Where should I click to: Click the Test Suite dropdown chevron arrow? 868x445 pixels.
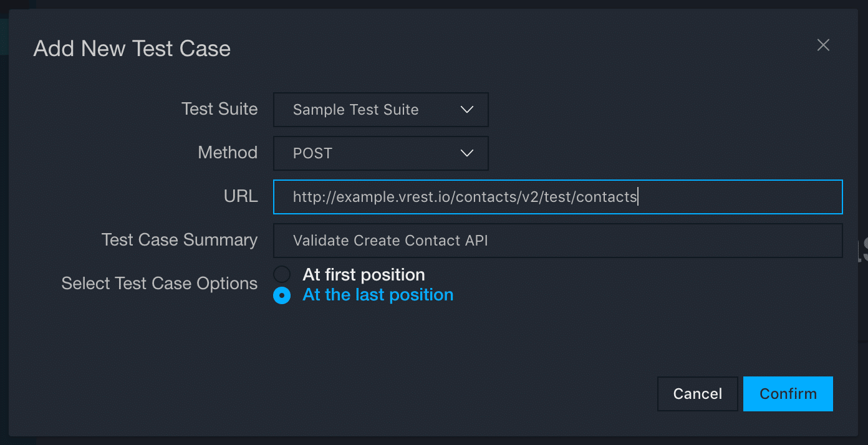466,110
